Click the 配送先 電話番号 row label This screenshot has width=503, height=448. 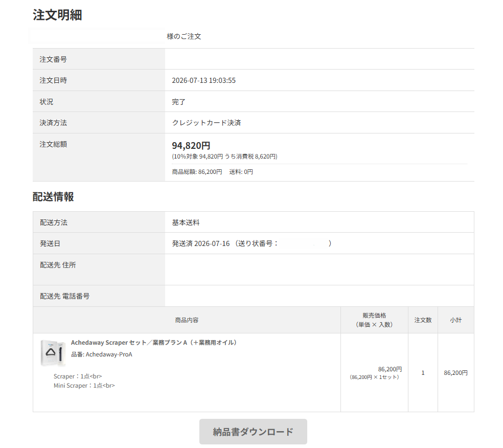point(64,296)
